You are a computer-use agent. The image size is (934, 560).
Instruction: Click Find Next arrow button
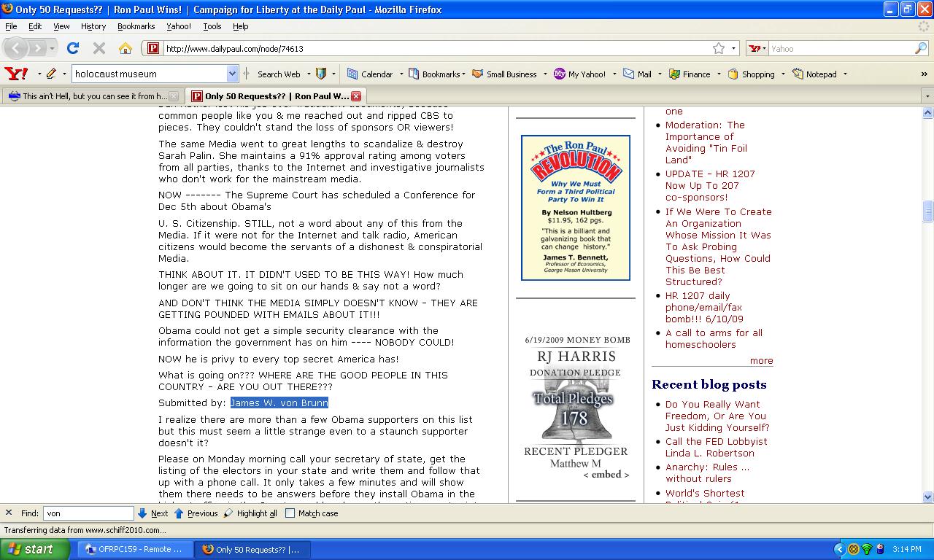pos(143,513)
